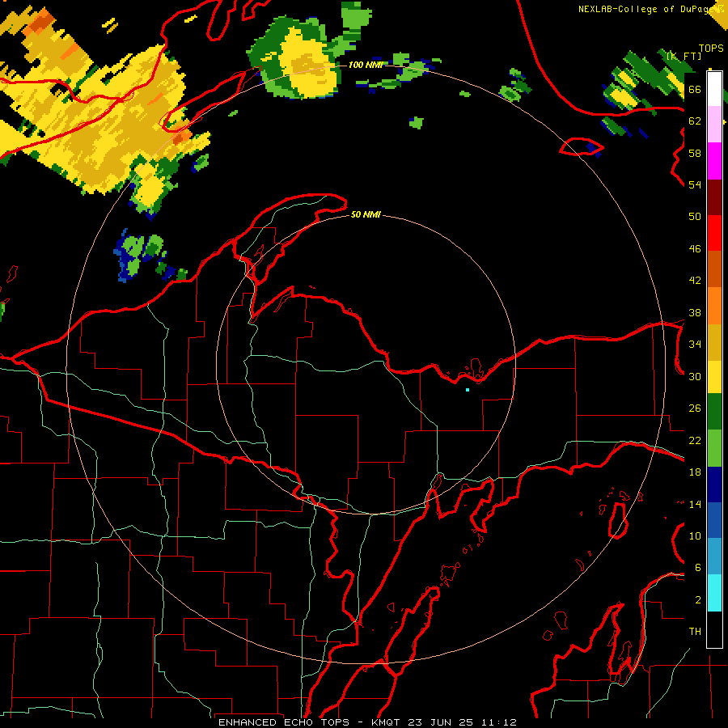
Task: Click the "TH" threshold legend label
Action: pyautogui.click(x=695, y=632)
